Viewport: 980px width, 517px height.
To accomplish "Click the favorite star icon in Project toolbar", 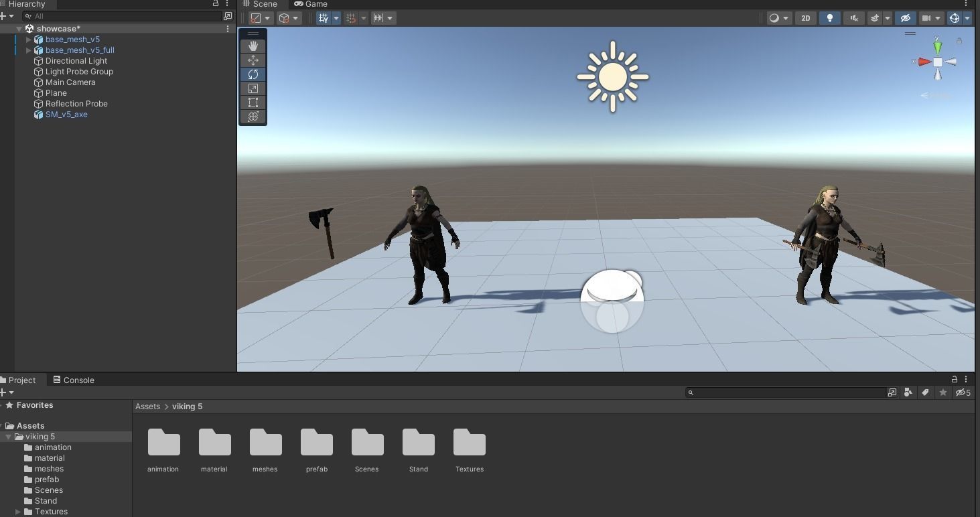I will 943,392.
